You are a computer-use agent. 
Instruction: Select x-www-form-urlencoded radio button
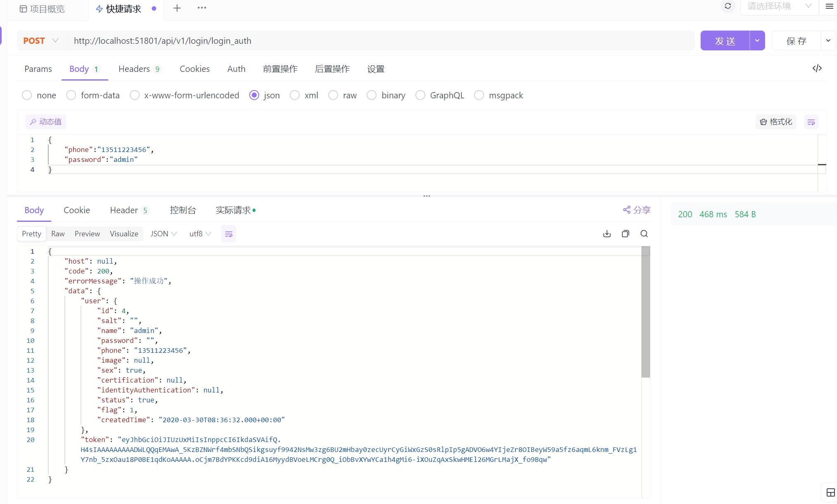[x=134, y=95]
